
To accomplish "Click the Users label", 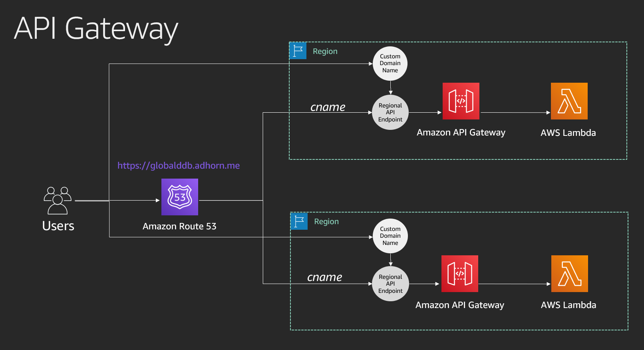I will pos(58,226).
